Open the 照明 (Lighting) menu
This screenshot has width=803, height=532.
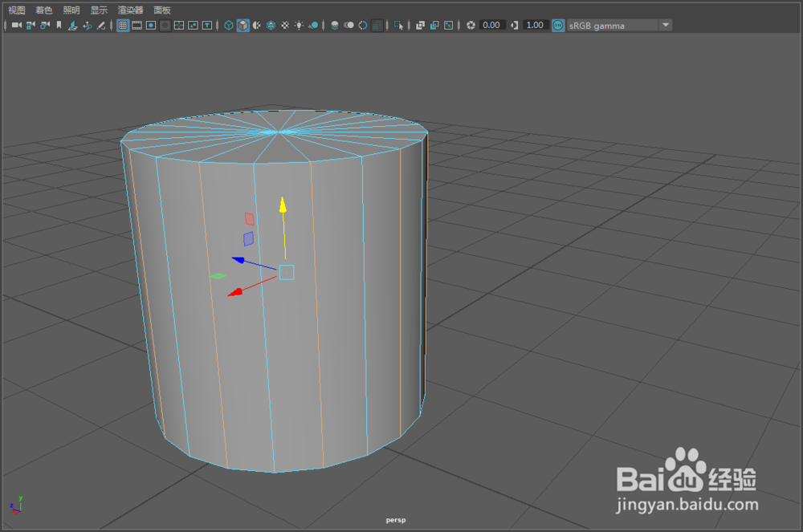point(71,10)
